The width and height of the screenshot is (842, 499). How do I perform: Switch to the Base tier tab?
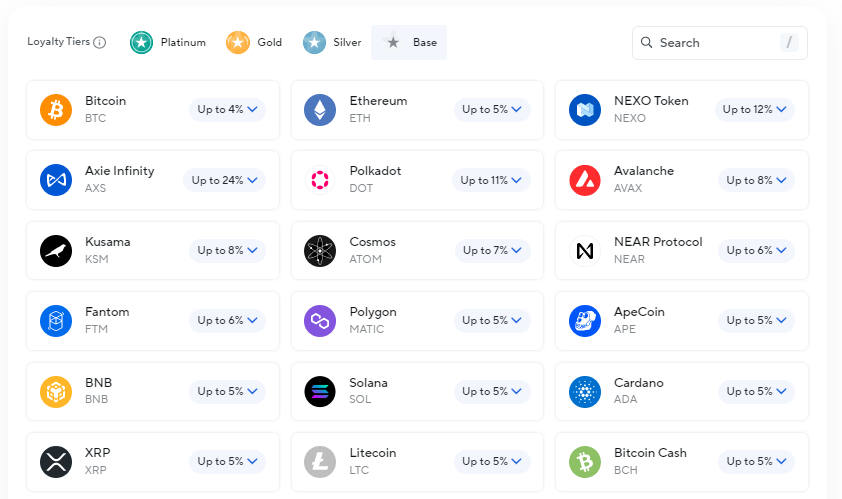(410, 43)
